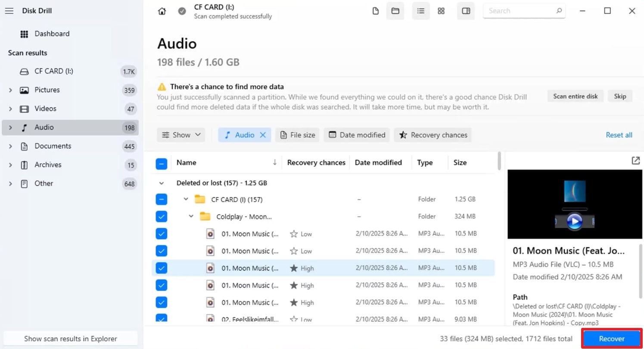Image resolution: width=644 pixels, height=349 pixels.
Task: Collapse the Deleted or lost section
Action: tap(162, 183)
